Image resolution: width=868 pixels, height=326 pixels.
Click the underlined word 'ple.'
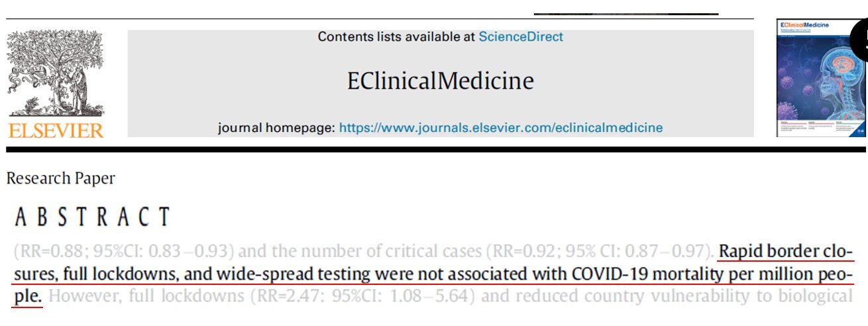point(29,296)
